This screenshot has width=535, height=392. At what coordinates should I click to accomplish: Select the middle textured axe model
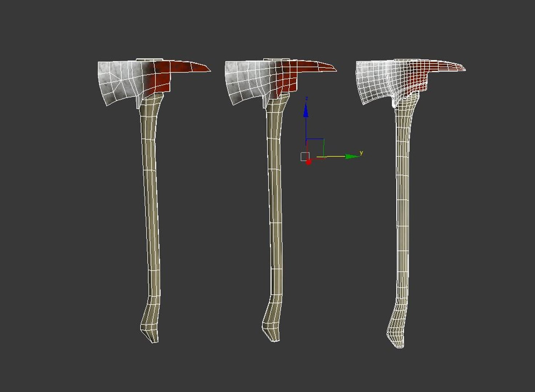click(275, 200)
